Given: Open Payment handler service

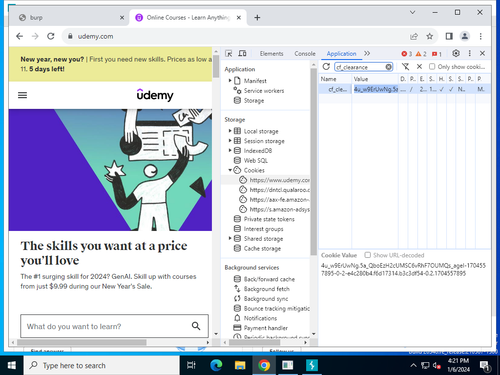Looking at the screenshot, I should (x=265, y=328).
